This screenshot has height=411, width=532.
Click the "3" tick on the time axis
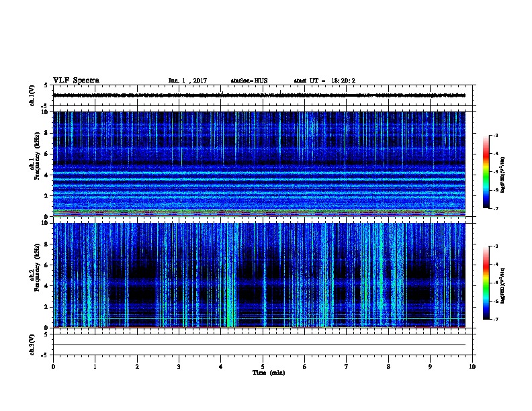click(x=179, y=367)
